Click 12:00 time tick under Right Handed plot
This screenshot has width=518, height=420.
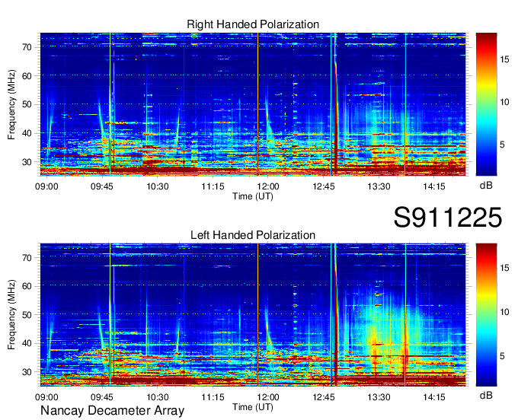(268, 186)
